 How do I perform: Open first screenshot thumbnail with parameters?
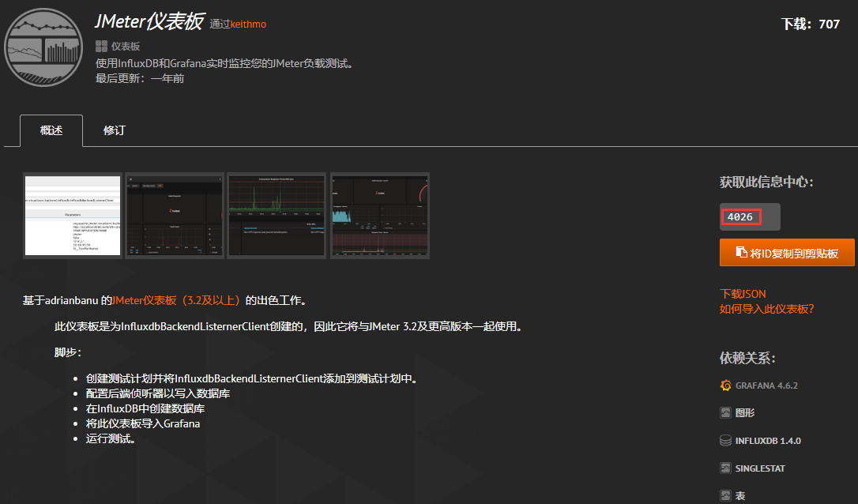click(x=73, y=216)
